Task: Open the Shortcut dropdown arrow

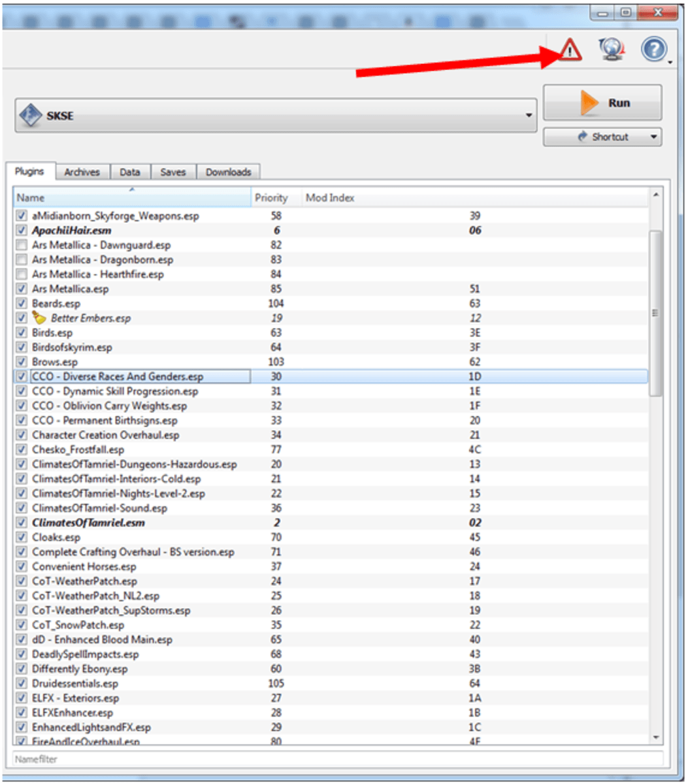Action: [x=653, y=137]
